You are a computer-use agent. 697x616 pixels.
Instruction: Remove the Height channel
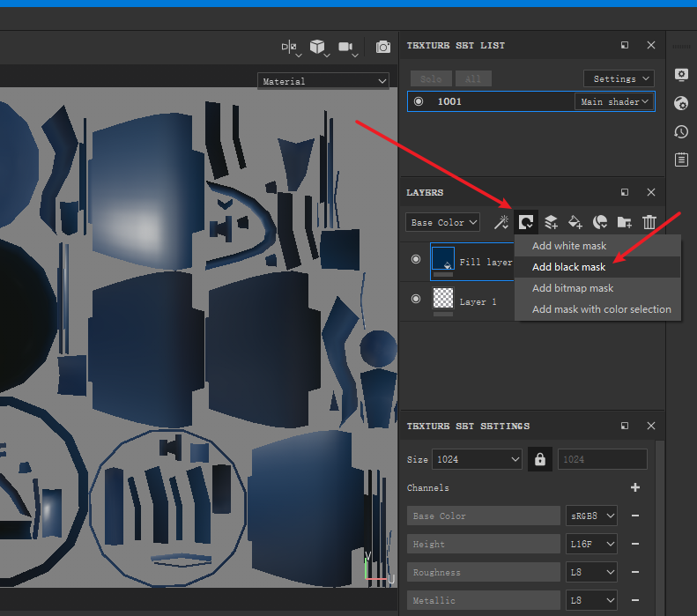pyautogui.click(x=635, y=544)
